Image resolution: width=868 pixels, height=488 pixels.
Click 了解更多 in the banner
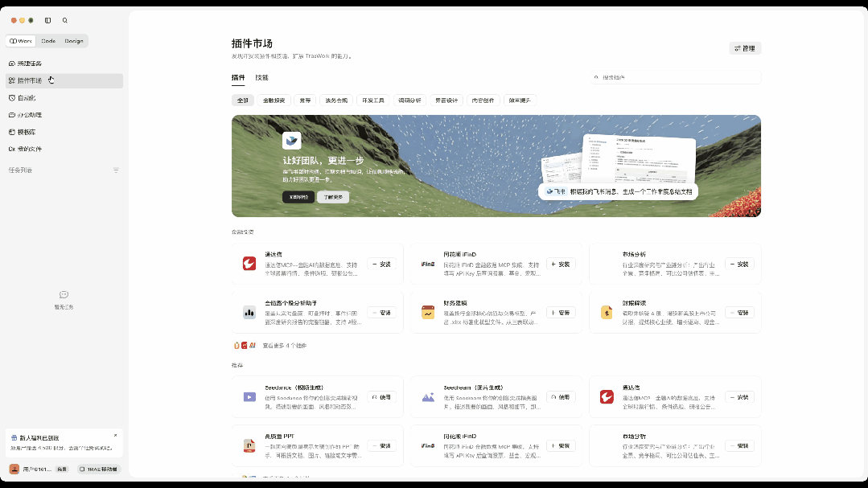point(333,197)
